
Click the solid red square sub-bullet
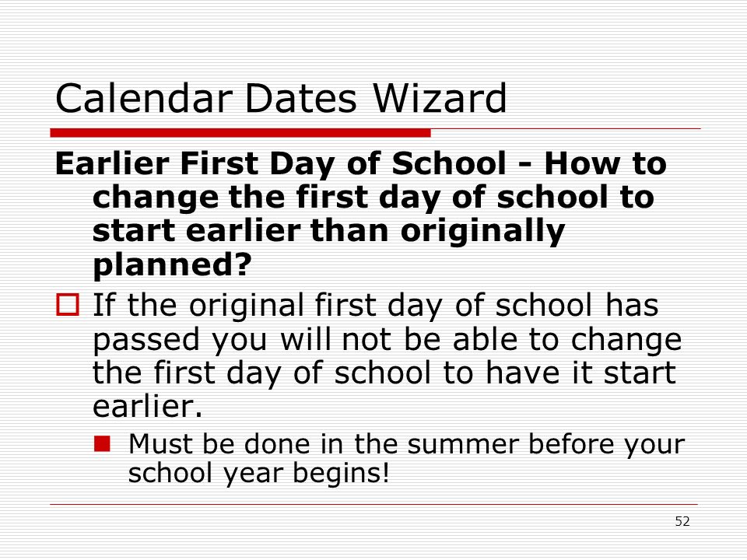[x=102, y=444]
